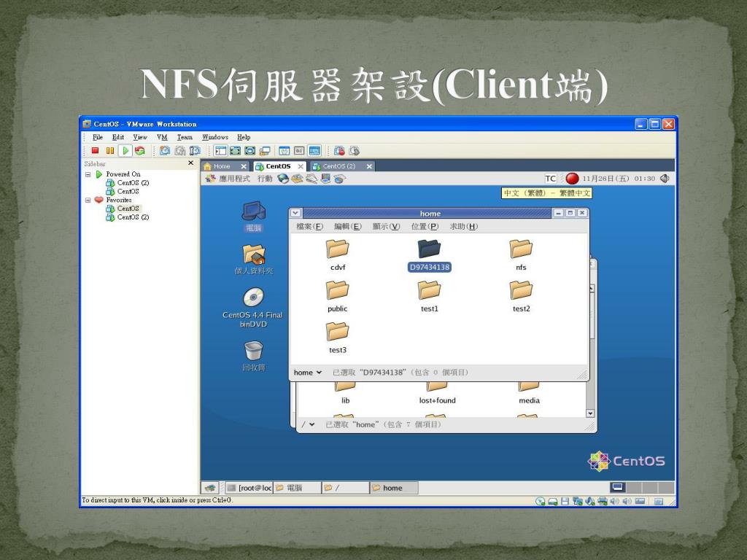Select the lost+found folder in back window

click(437, 394)
